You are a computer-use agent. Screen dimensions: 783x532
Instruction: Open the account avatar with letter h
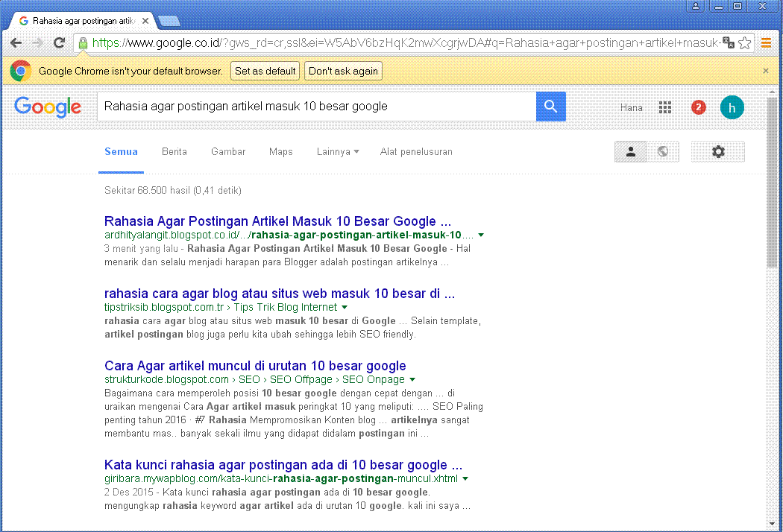tap(732, 107)
